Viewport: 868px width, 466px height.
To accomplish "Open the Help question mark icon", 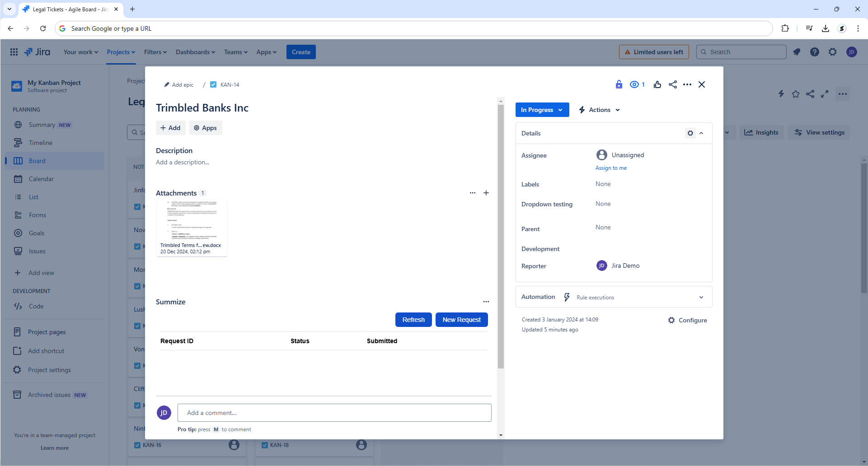I will [x=815, y=52].
